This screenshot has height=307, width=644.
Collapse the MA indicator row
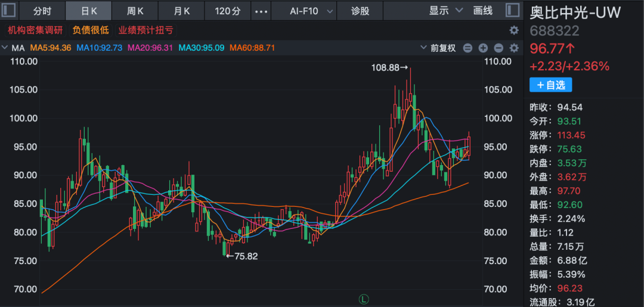pos(5,48)
